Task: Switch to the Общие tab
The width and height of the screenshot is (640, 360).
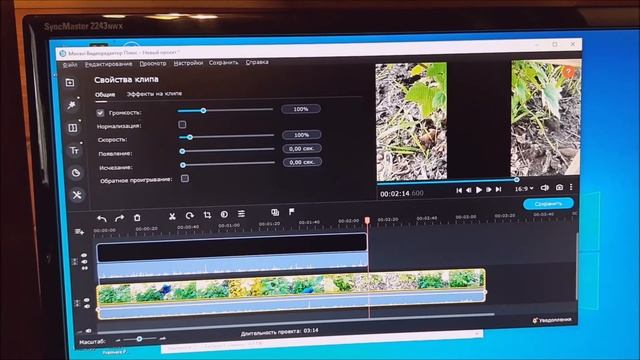Action: click(105, 95)
